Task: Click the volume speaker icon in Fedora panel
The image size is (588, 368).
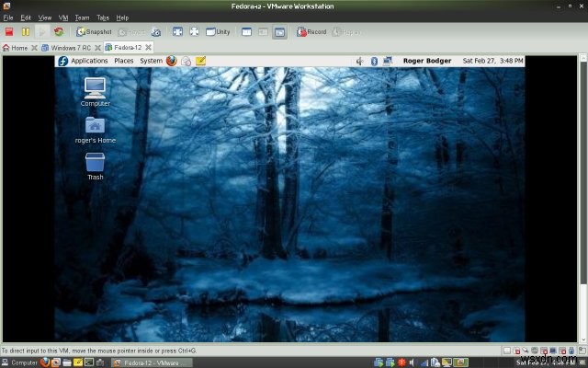Action: (359, 62)
